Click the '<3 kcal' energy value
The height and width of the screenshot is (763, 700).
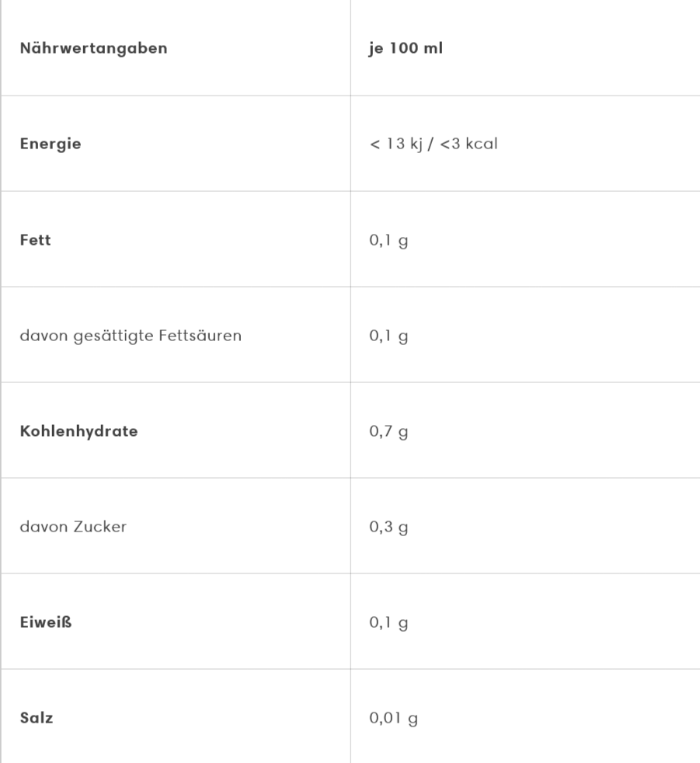point(468,145)
